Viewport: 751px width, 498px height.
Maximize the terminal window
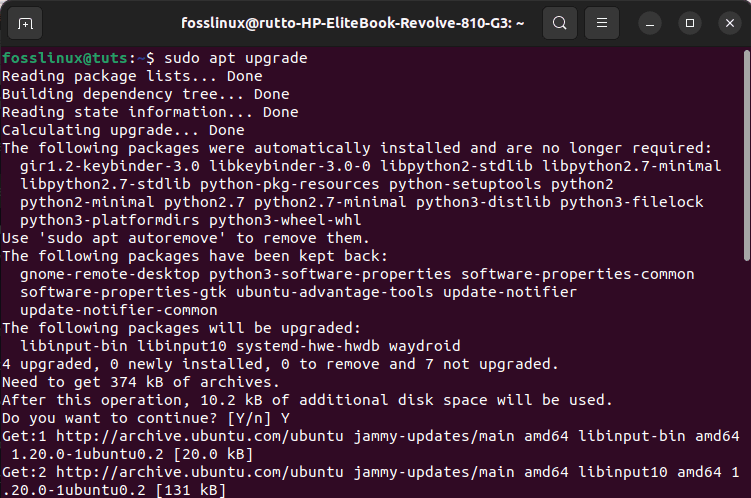click(690, 23)
